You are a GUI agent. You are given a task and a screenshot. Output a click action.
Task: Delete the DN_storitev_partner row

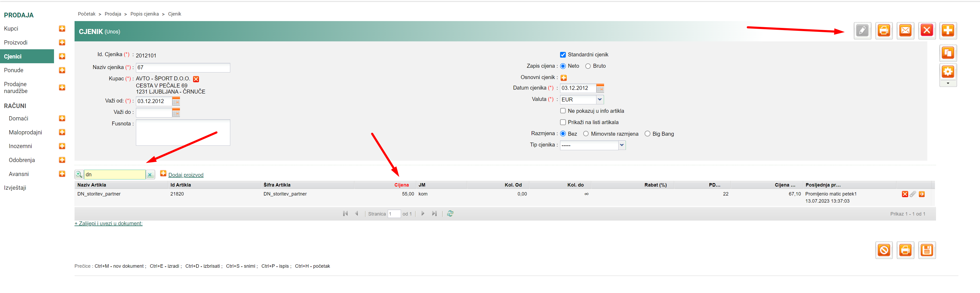pos(905,194)
